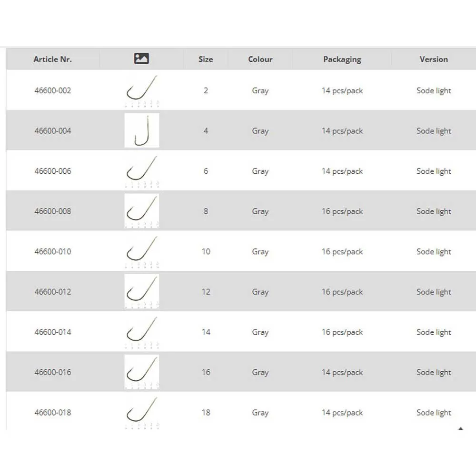
Task: Open hook thumbnail for article 46600-004
Action: point(142,130)
